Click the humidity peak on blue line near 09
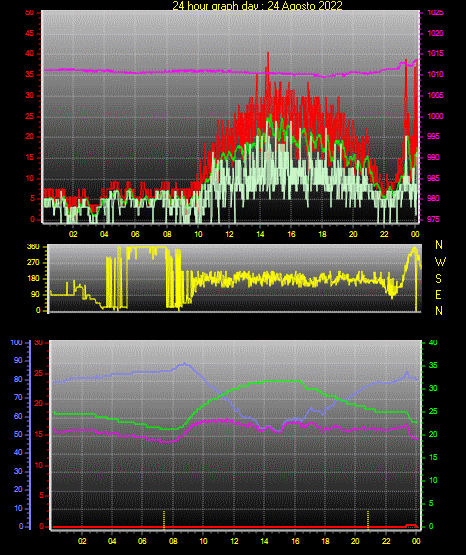Image resolution: width=466 pixels, height=555 pixels. 184,364
